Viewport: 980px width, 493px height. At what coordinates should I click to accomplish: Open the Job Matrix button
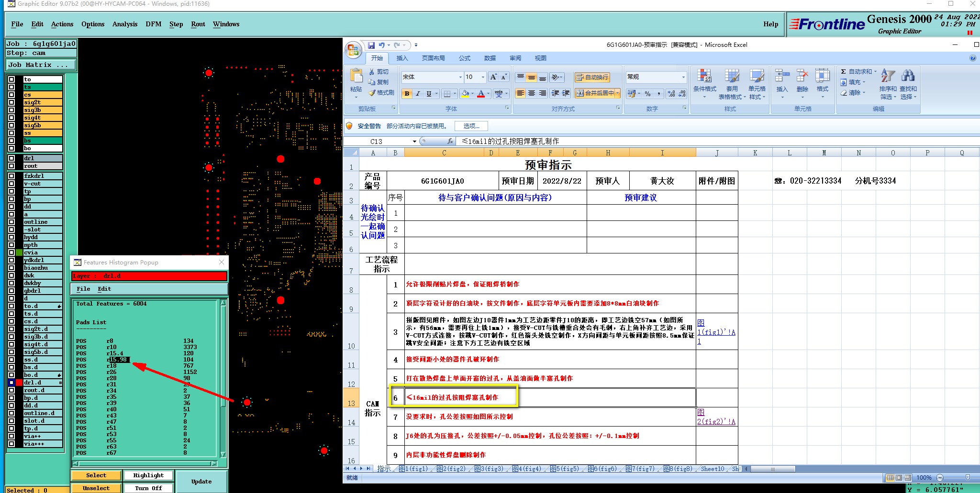point(41,65)
